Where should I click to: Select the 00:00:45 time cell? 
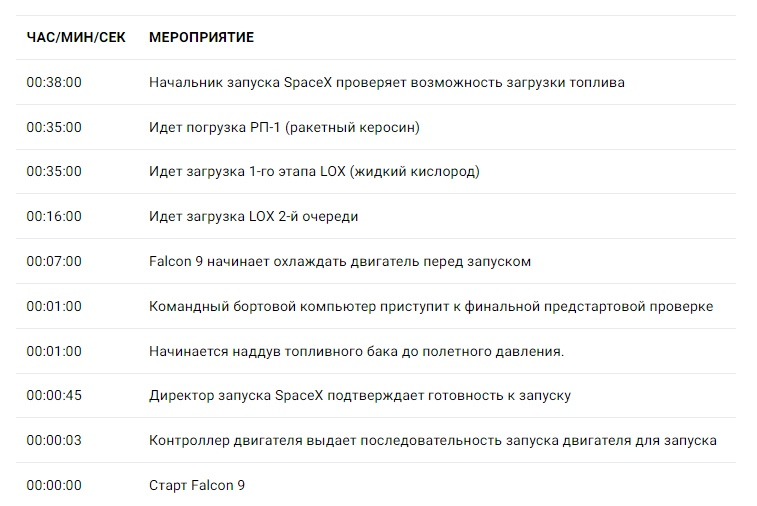[54, 396]
